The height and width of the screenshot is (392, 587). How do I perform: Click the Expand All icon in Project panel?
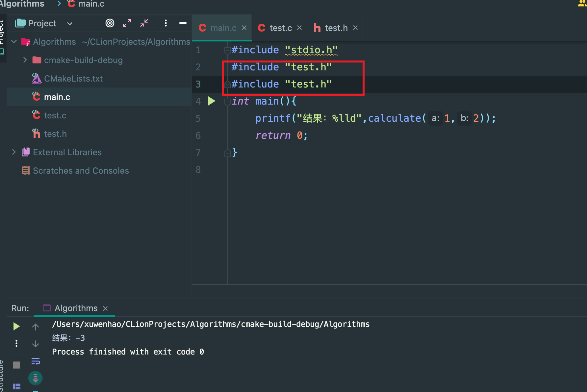127,23
